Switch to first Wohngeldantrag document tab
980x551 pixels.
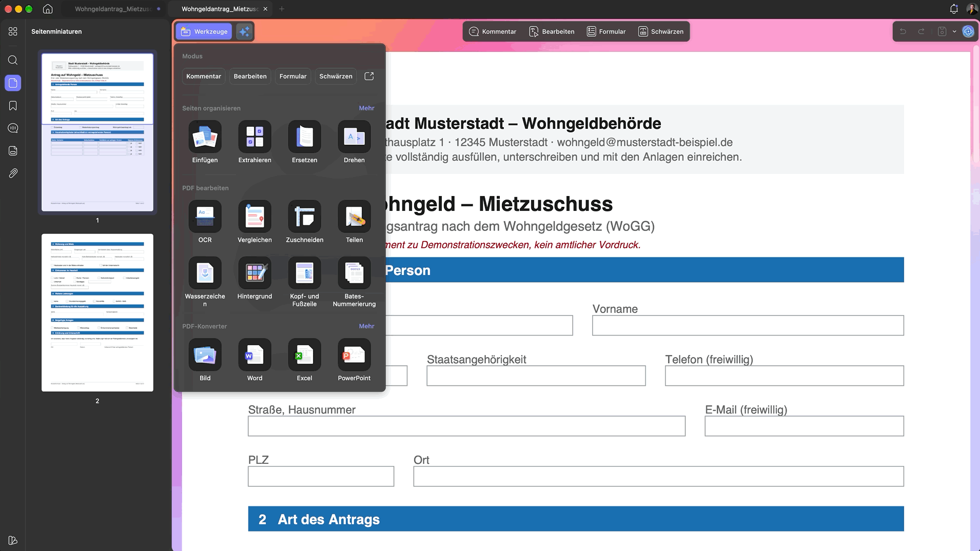pyautogui.click(x=113, y=9)
